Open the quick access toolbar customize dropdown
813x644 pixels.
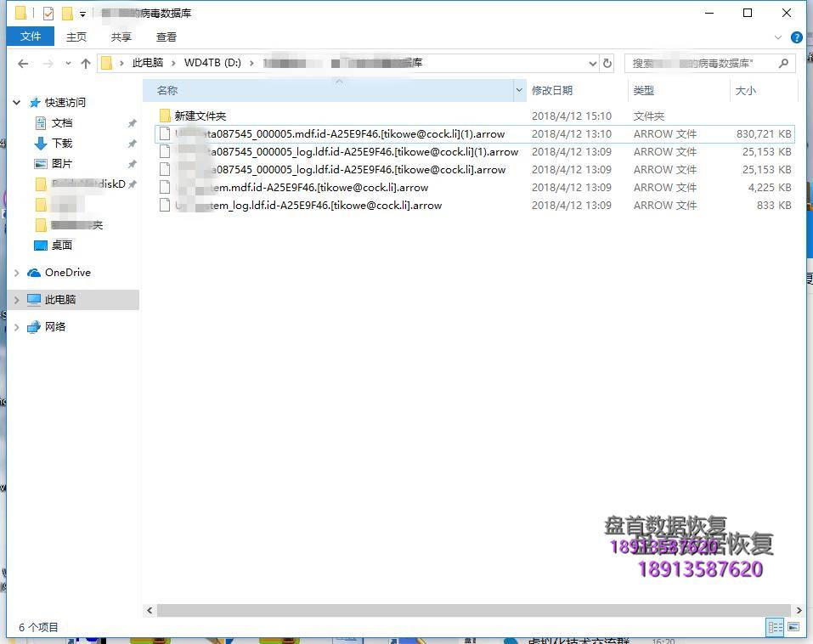point(82,14)
